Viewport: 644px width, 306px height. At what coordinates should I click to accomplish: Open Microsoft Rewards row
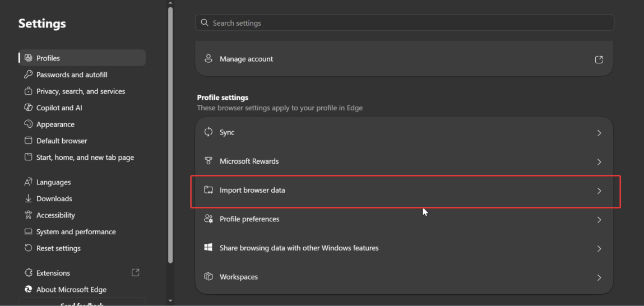pos(404,161)
